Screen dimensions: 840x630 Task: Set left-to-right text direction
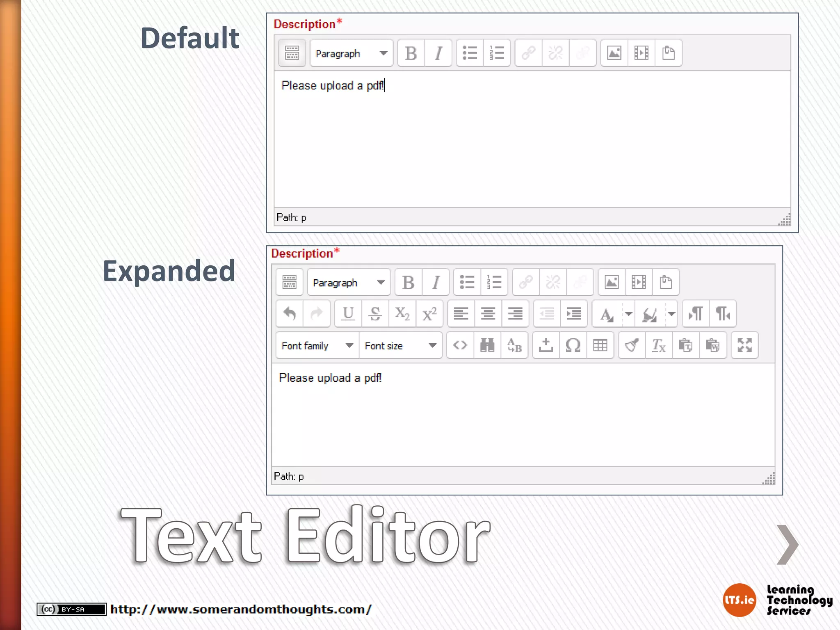point(696,314)
